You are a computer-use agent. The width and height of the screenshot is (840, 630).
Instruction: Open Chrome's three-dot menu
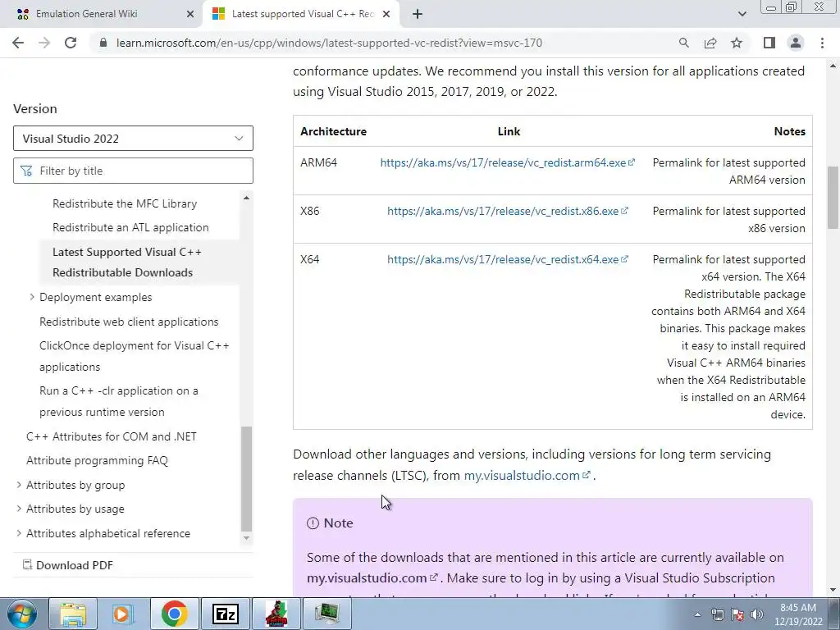[x=822, y=43]
